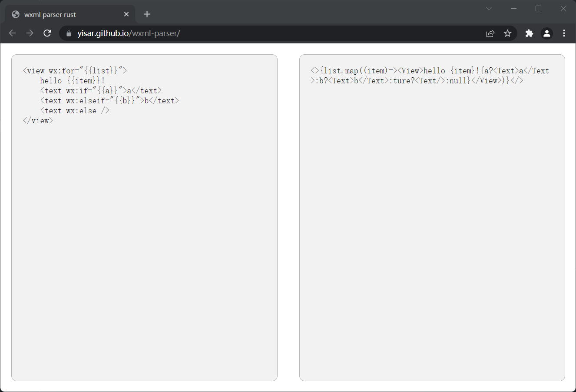Viewport: 576px width, 392px height.
Task: Click the forward navigation arrow
Action: [x=30, y=33]
